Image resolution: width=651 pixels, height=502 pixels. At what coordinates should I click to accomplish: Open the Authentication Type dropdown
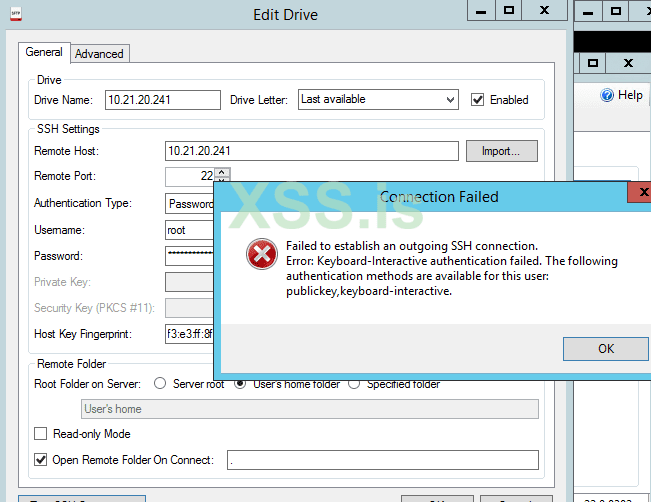(191, 204)
